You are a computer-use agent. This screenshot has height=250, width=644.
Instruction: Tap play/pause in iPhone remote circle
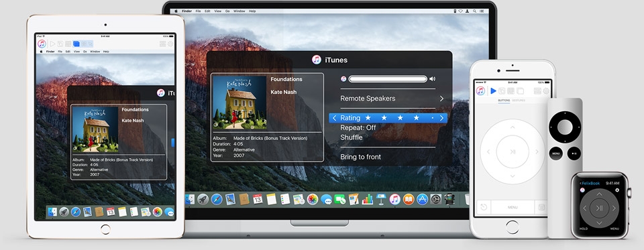tap(513, 151)
